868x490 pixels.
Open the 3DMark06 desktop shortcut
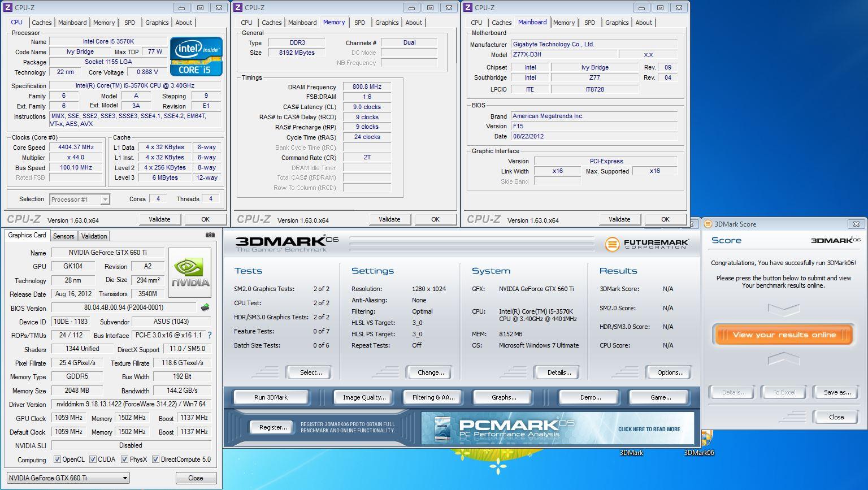(x=699, y=444)
